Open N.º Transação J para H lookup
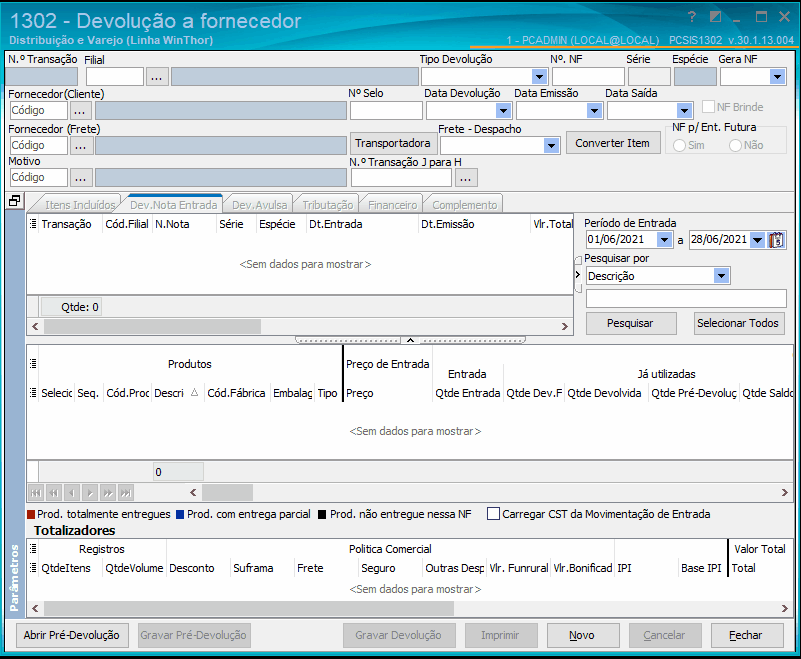This screenshot has height=659, width=801. 465,178
